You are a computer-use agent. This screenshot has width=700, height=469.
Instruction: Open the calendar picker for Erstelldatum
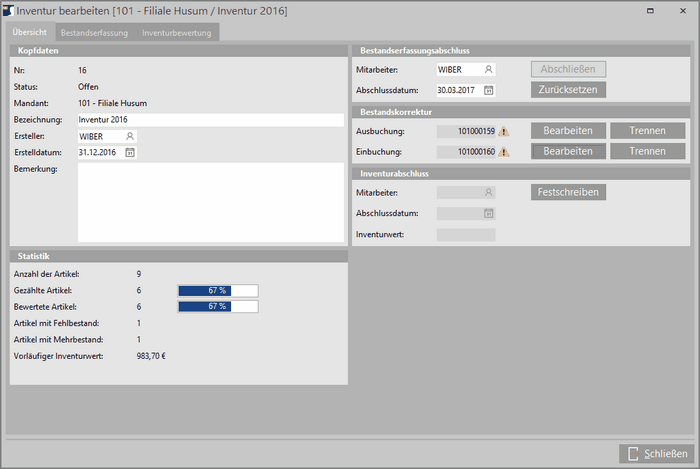click(130, 152)
